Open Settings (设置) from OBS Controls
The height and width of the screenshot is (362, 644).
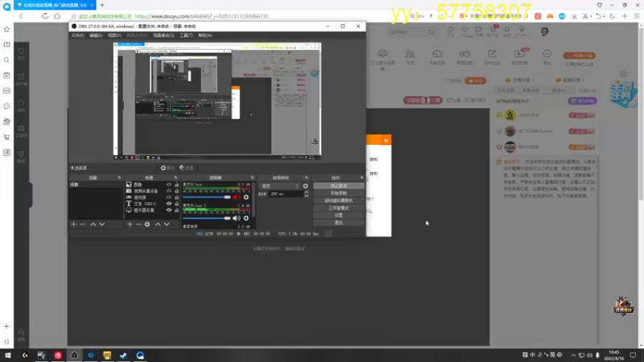tap(338, 215)
